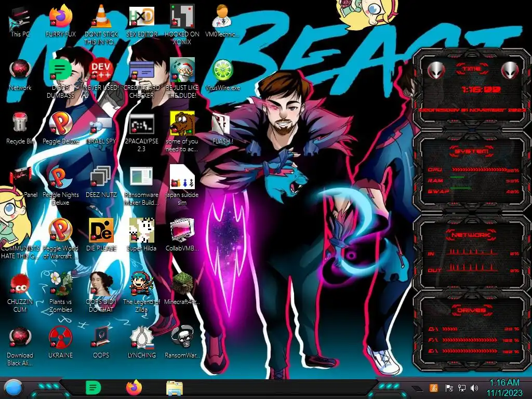The image size is (532, 399).
Task: Select the FLASH ! desktop icon
Action: (x=222, y=129)
